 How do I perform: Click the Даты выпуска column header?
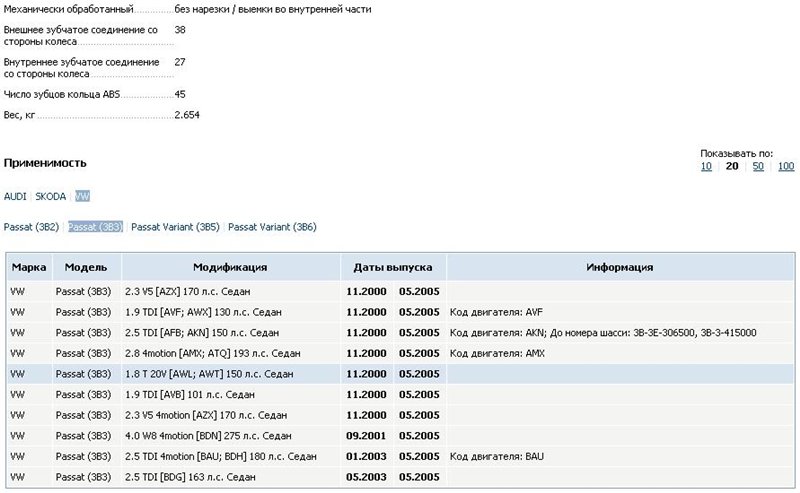click(393, 267)
